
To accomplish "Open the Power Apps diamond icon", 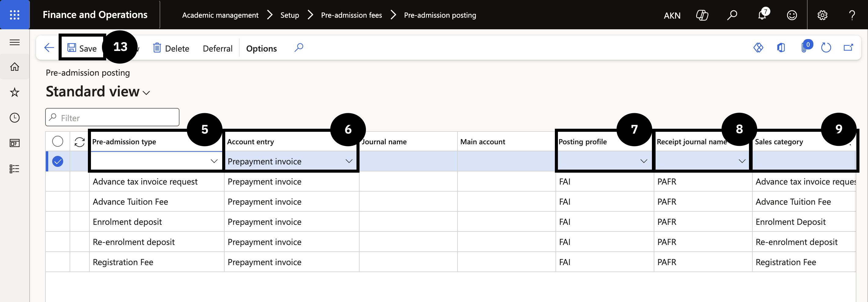I will coord(758,48).
